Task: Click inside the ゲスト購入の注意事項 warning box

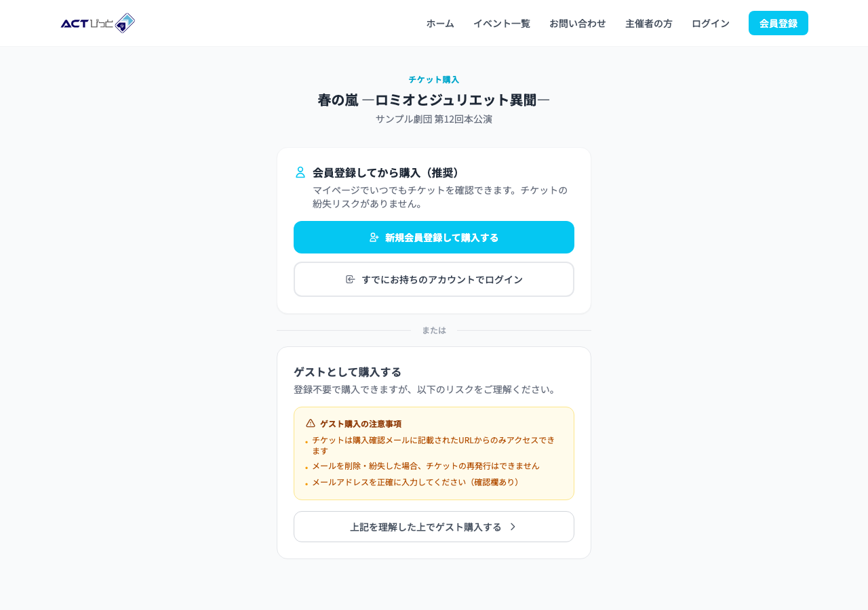Action: point(433,453)
